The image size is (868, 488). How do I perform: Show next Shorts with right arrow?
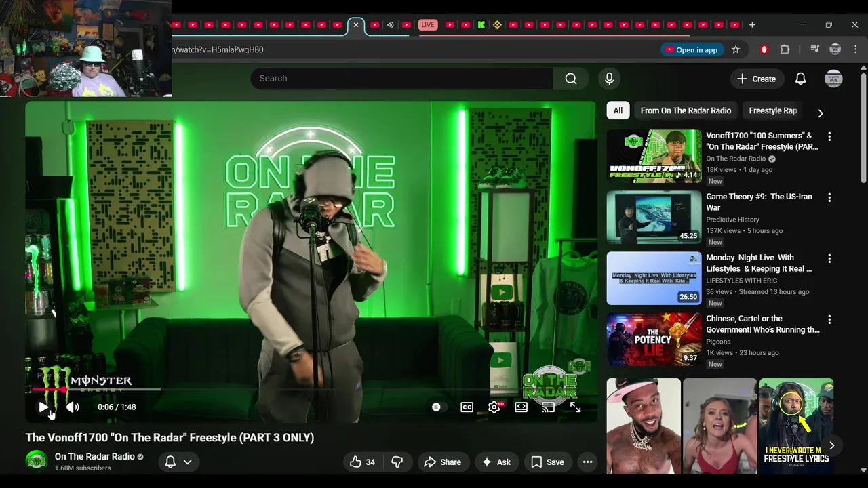coord(831,445)
